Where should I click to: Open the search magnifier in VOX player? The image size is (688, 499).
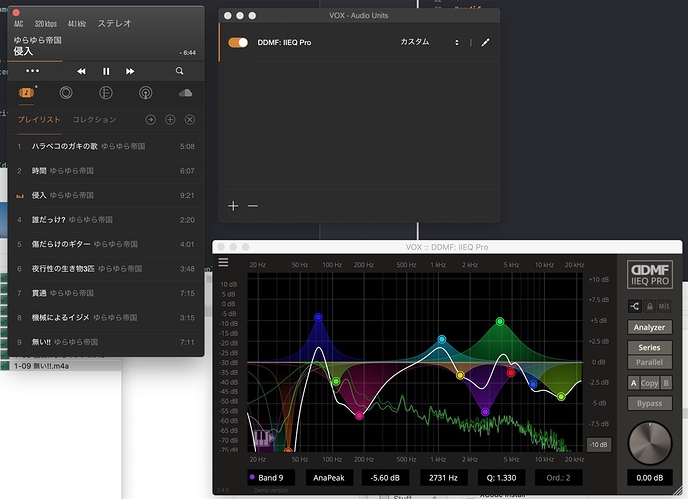tap(179, 71)
